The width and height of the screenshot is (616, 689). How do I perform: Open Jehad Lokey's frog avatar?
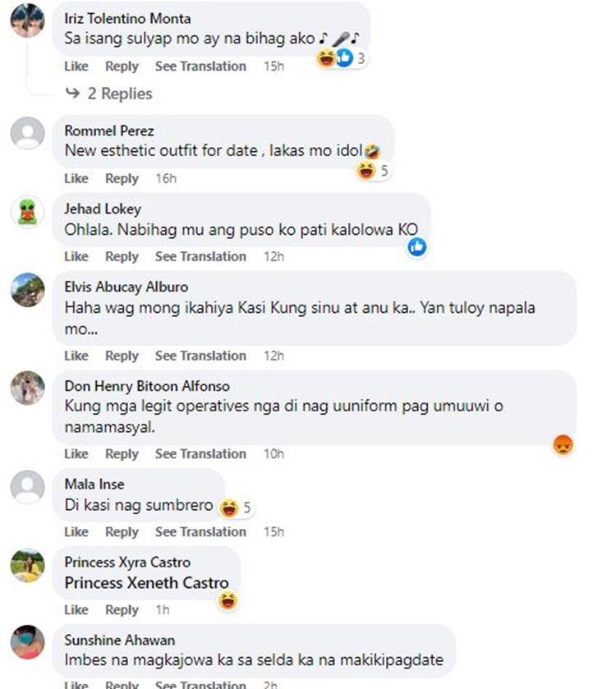[28, 212]
